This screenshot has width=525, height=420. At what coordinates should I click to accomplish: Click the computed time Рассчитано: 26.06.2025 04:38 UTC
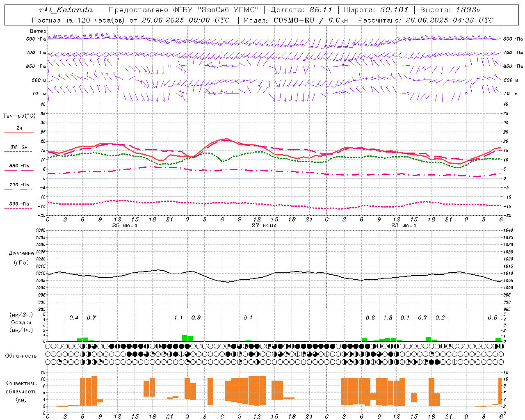[426, 20]
